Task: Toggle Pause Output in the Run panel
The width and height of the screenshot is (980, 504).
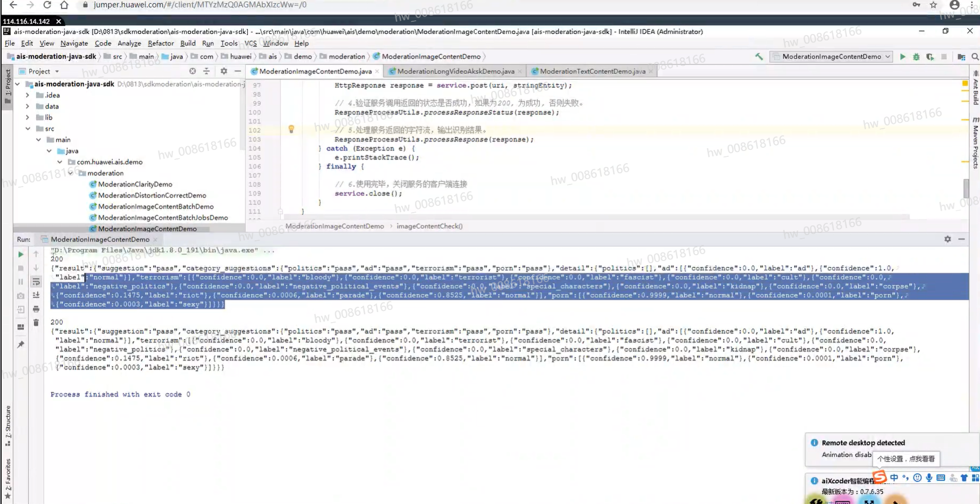Action: point(21,282)
